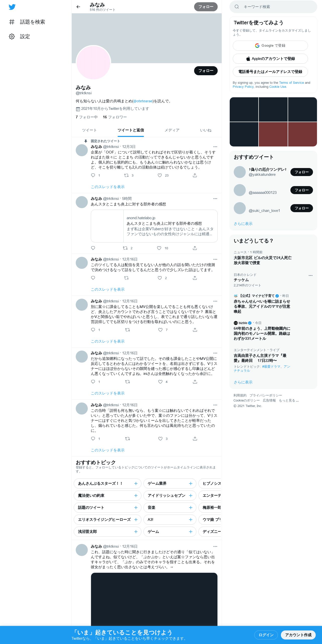The image size is (322, 644).
Task: Switch to the ツイート tab
Action: 89,130
